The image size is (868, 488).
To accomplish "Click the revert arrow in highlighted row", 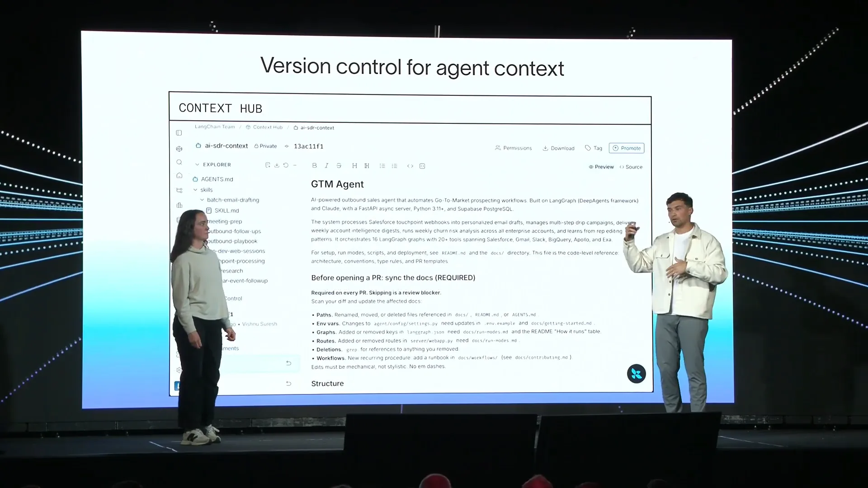I will [288, 363].
